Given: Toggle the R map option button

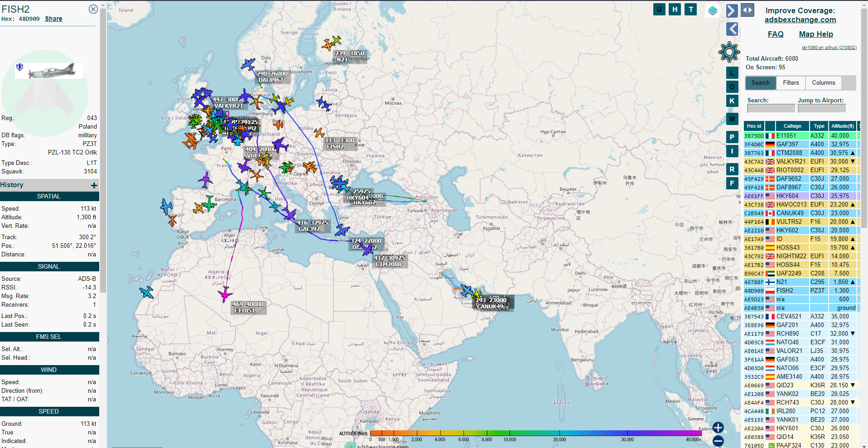Looking at the screenshot, I should pyautogui.click(x=732, y=169).
